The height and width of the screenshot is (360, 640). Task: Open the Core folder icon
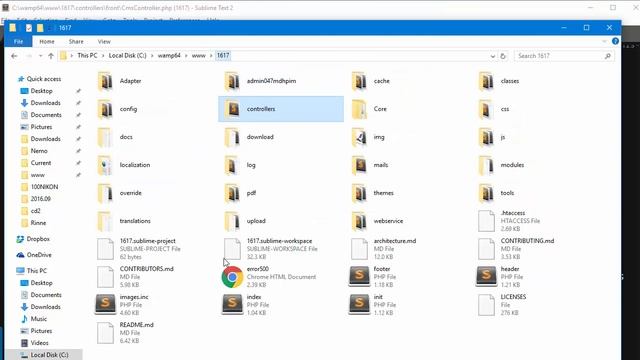[x=359, y=109]
